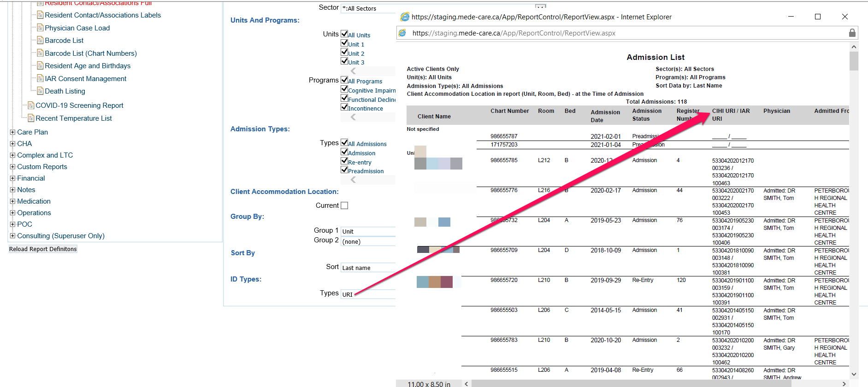The width and height of the screenshot is (868, 387).
Task: Expand the Financial tree node
Action: click(x=12, y=178)
